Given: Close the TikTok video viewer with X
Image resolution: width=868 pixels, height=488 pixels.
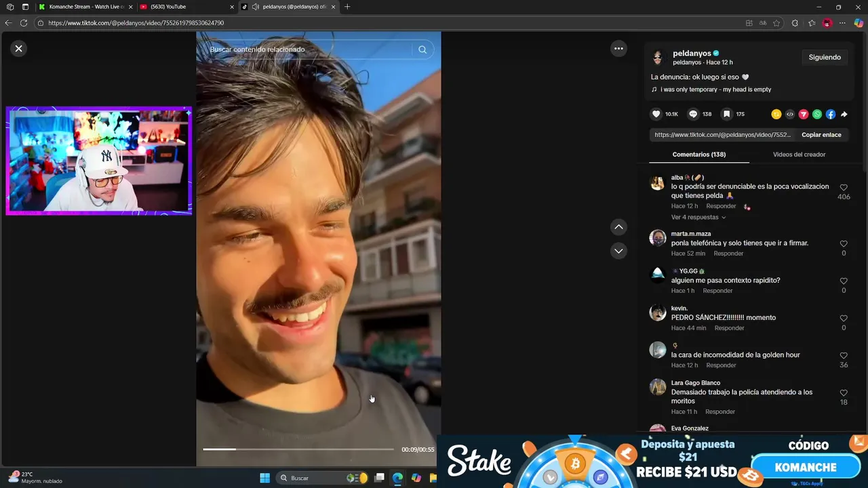Looking at the screenshot, I should pyautogui.click(x=19, y=48).
